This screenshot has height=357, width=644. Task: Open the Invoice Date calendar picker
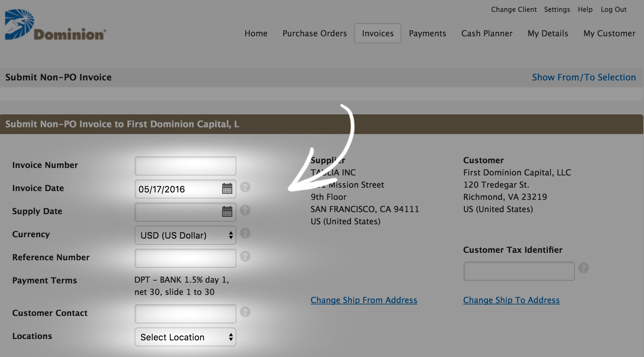[227, 188]
